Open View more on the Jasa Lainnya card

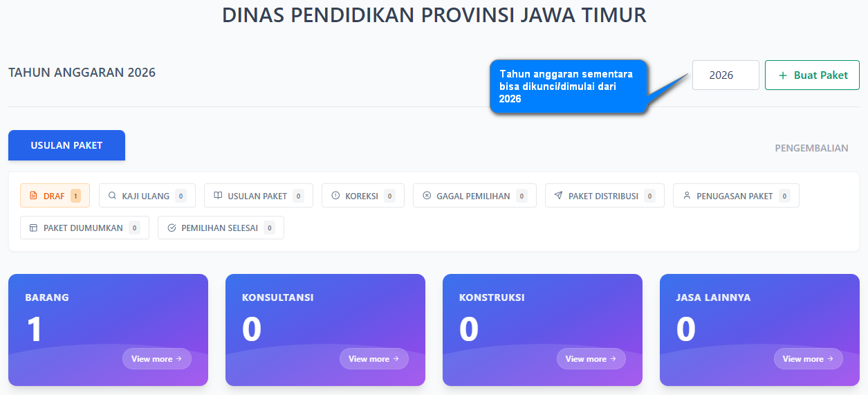809,359
